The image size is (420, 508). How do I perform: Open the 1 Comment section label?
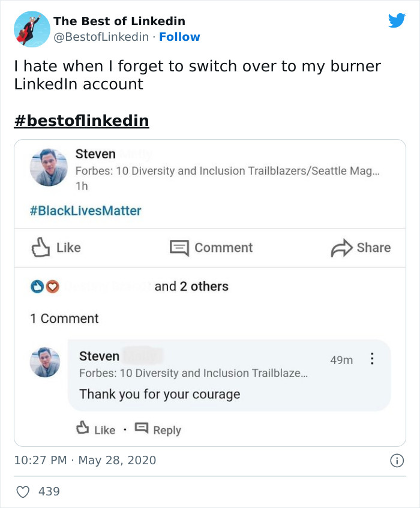pos(63,318)
